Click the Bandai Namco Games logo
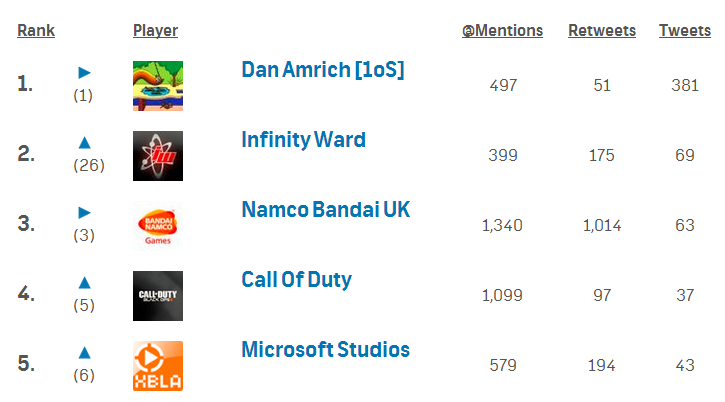This screenshot has width=725, height=402. (158, 226)
